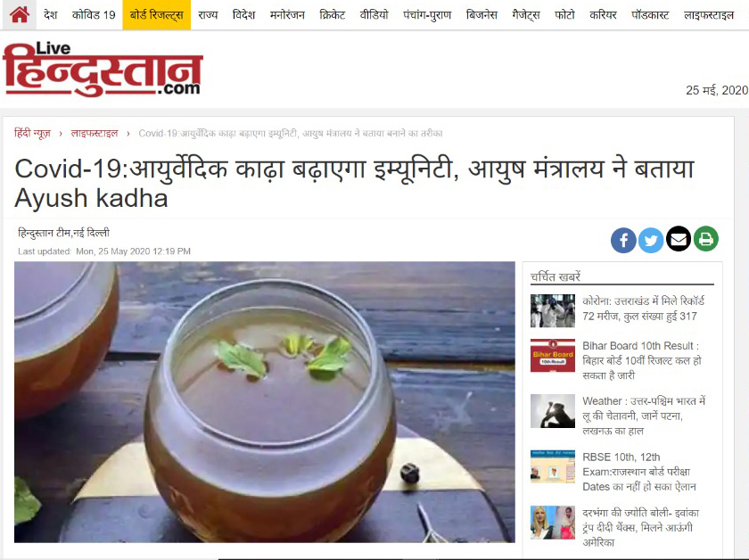Image resolution: width=749 pixels, height=560 pixels.
Task: Click हिंदी न्यूज़ breadcrumb link
Action: [x=32, y=133]
